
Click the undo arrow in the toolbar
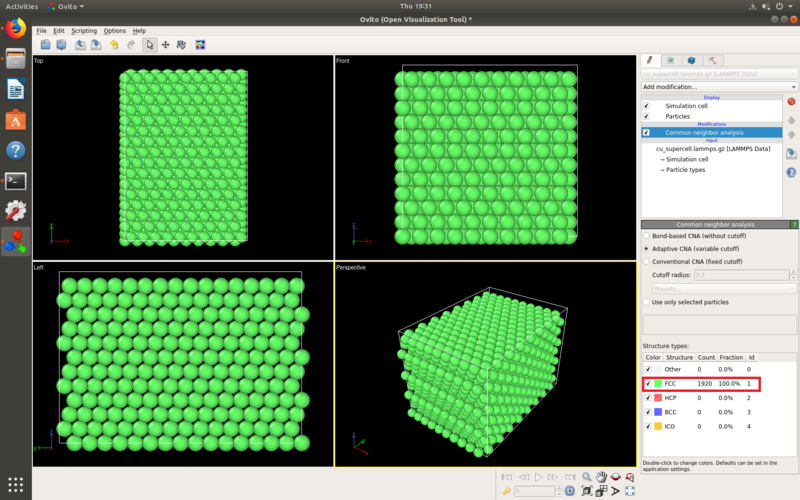tap(114, 45)
